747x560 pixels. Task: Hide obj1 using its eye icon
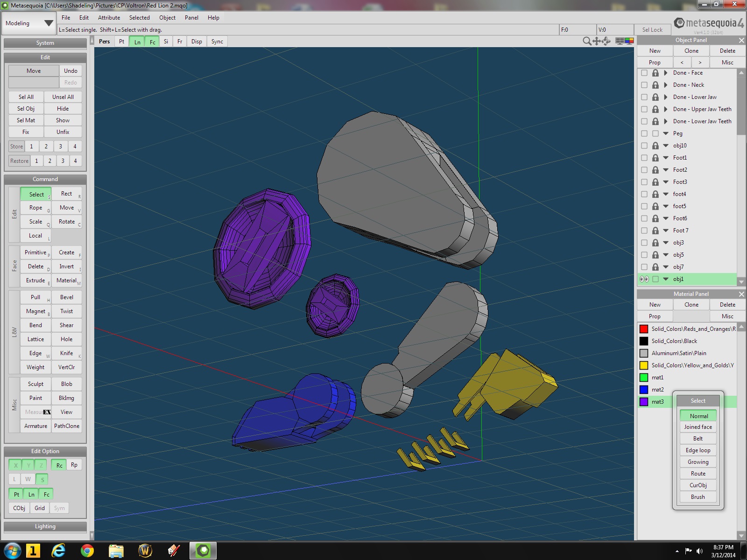[644, 279]
